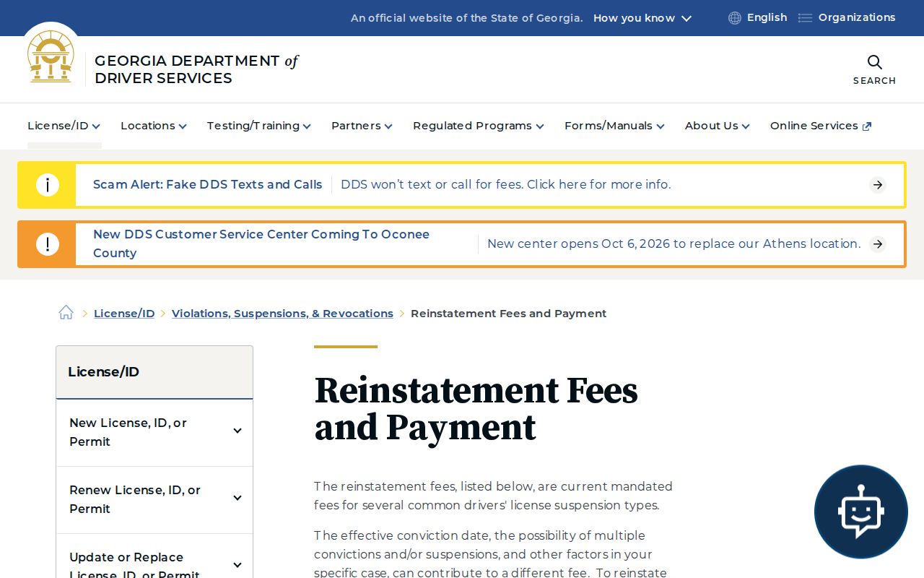Open the License/ID navigation menu
924x578 pixels.
64,126
